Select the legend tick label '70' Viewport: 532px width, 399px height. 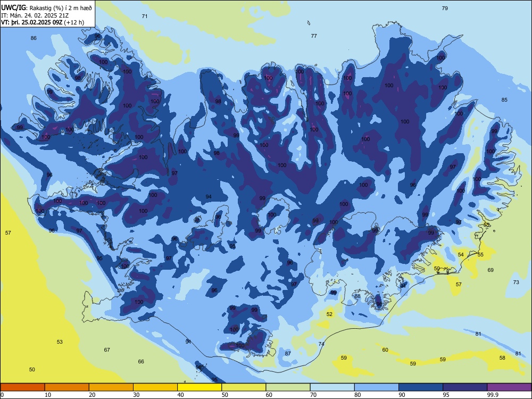click(x=313, y=395)
